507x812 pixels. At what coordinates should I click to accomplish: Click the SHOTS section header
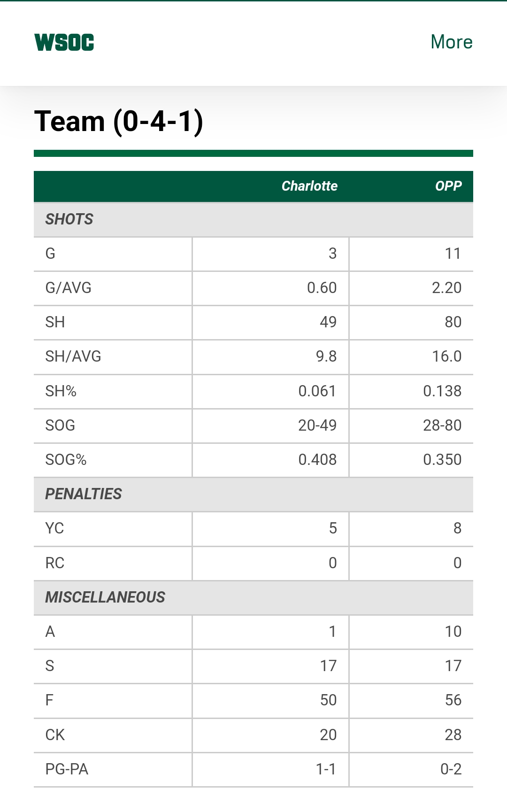pos(69,219)
